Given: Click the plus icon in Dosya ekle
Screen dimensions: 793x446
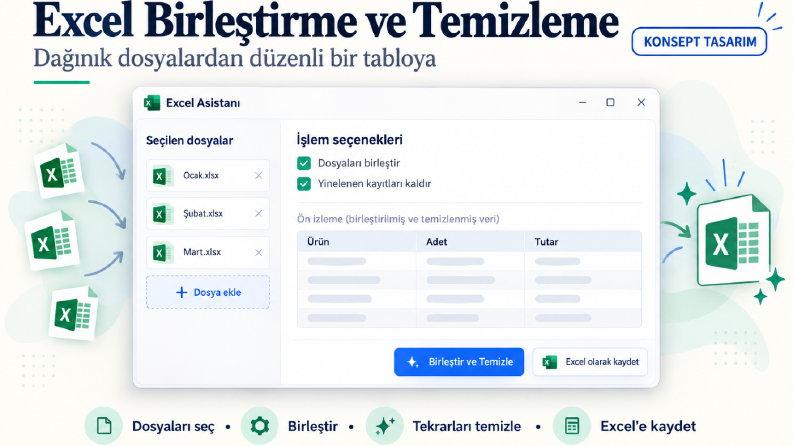Looking at the screenshot, I should click(181, 292).
